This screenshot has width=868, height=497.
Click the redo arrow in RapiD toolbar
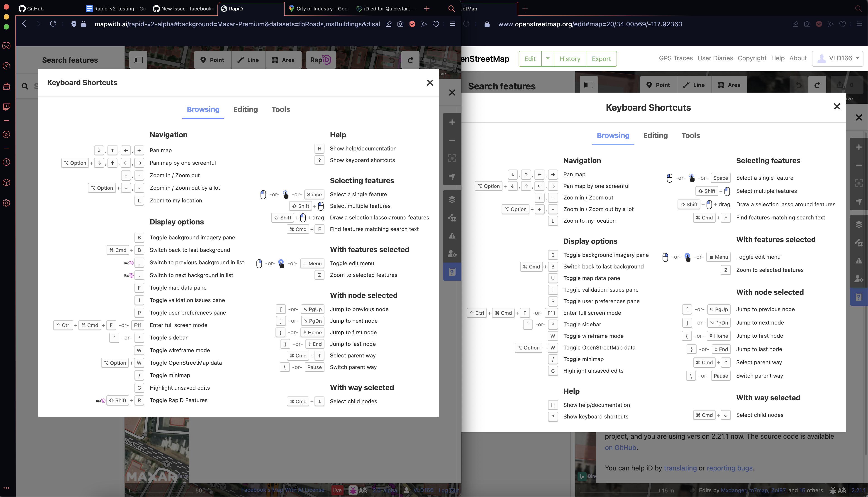pyautogui.click(x=410, y=60)
